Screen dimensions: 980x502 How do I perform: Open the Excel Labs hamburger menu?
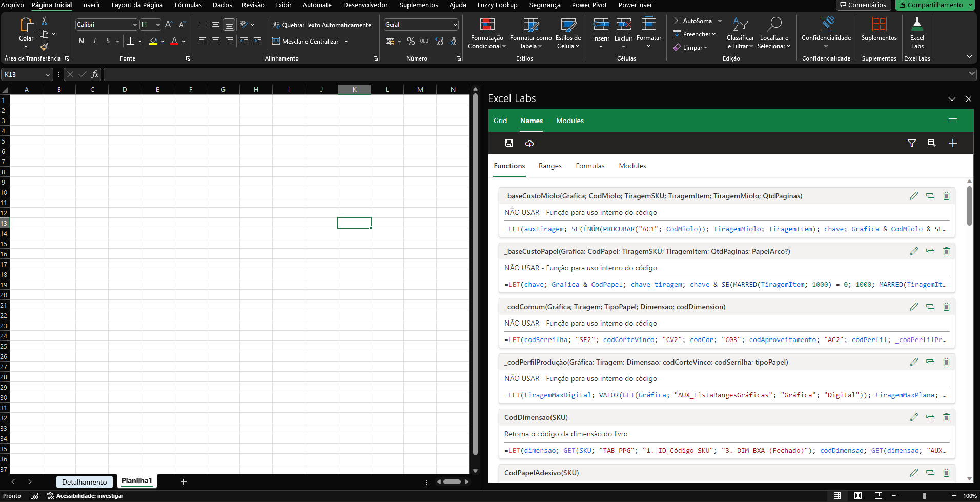pyautogui.click(x=953, y=121)
